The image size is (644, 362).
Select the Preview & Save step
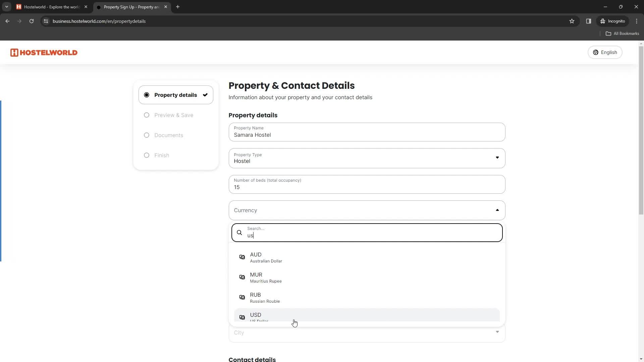tap(173, 115)
